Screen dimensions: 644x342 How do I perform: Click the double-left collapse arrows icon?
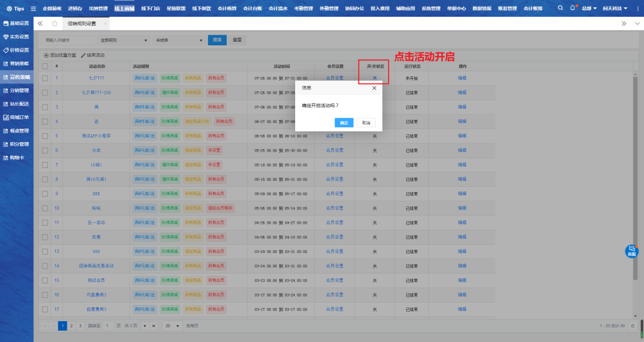click(41, 24)
